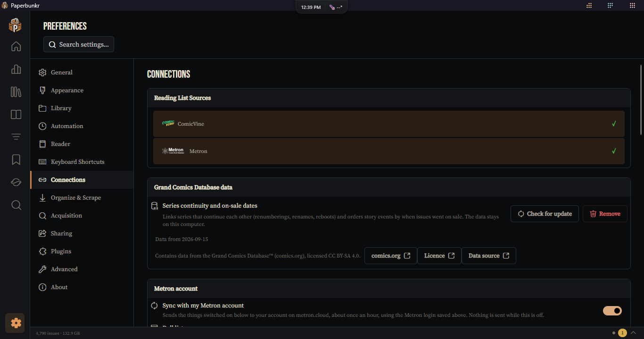
Task: Open the magnifier search icon in left rail
Action: pos(16,205)
